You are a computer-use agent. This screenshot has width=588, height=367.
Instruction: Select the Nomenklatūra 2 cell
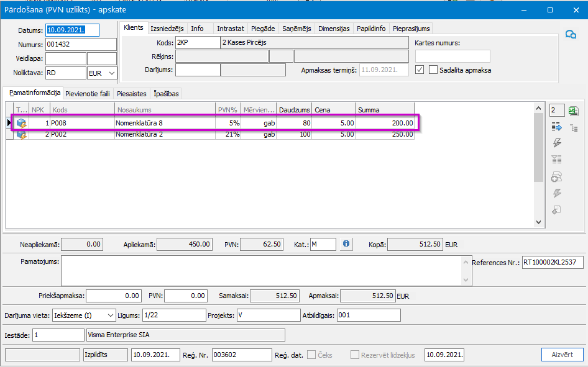click(165, 134)
